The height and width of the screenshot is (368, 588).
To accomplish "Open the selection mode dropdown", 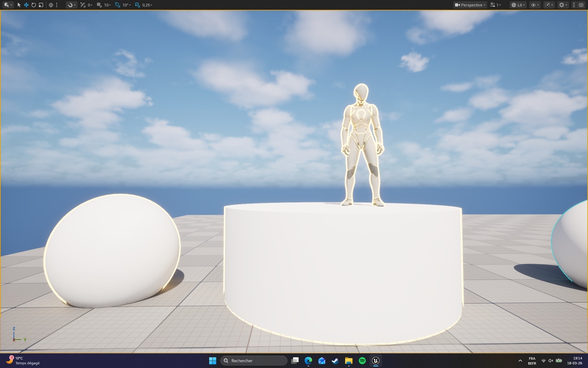I will pos(8,5).
